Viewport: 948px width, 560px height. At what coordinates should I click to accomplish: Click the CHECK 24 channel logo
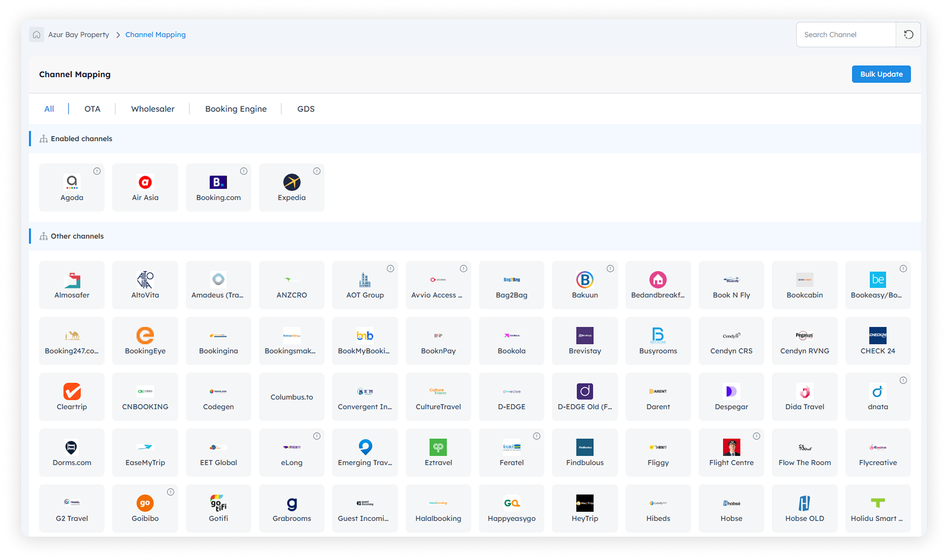878,335
